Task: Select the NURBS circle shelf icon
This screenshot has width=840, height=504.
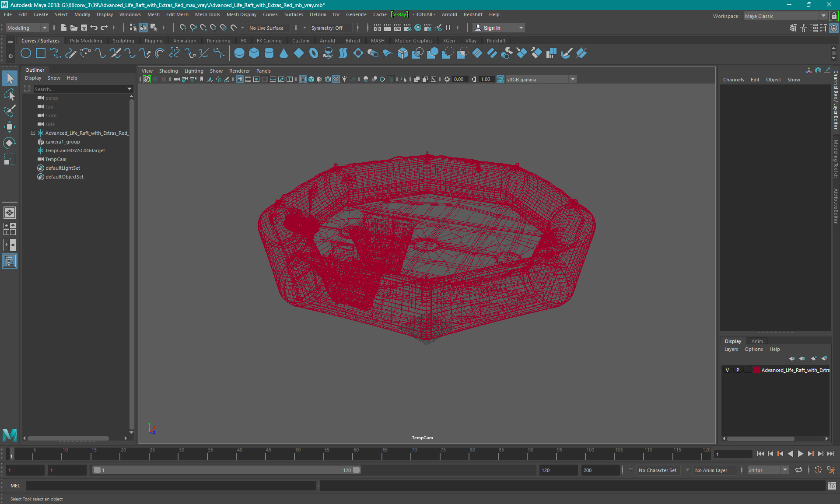Action: coord(26,53)
